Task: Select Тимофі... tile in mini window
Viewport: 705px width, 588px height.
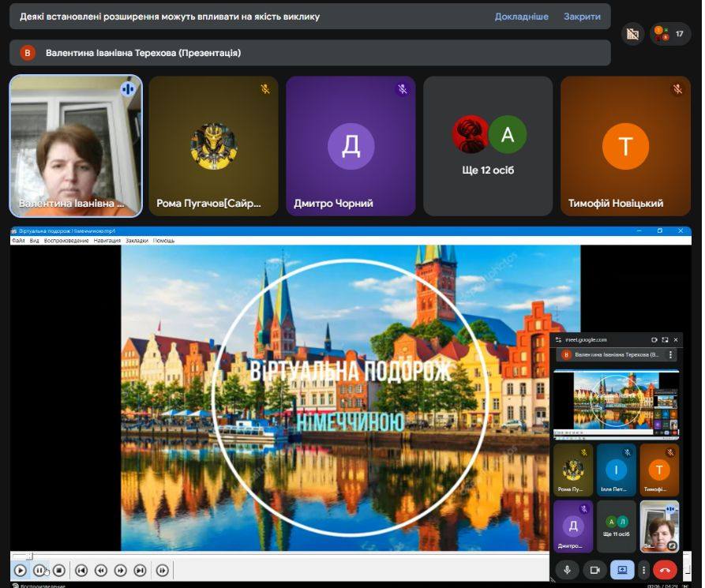Action: [659, 470]
